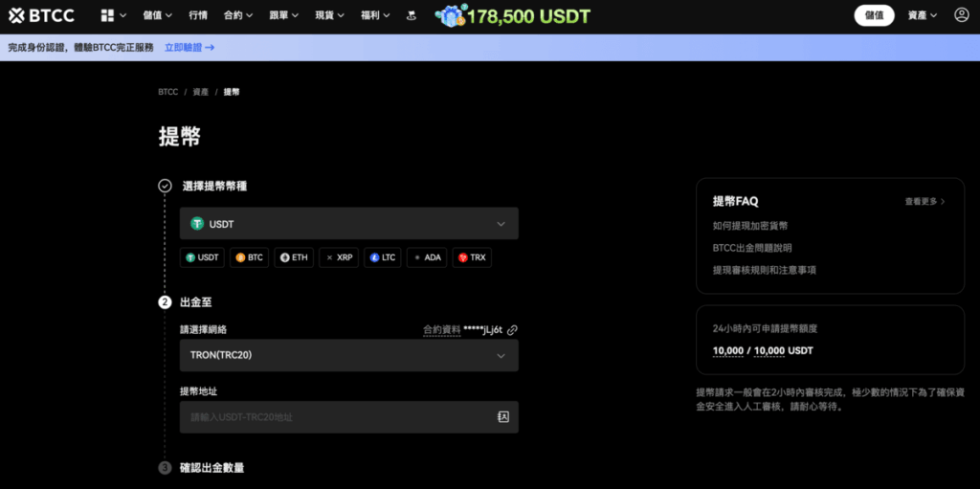
Task: Select the TRX coin chip
Action: coord(471,257)
